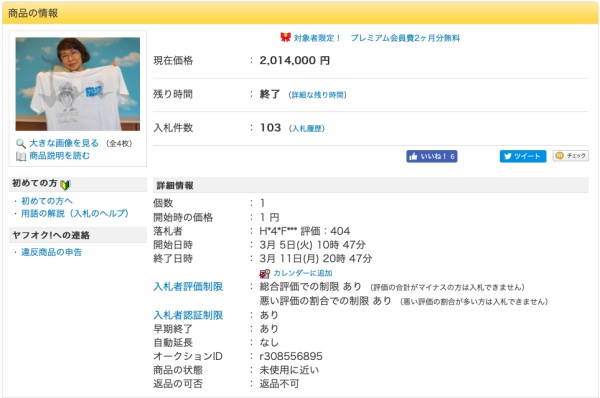Open 商品説明を読む link

click(x=60, y=156)
